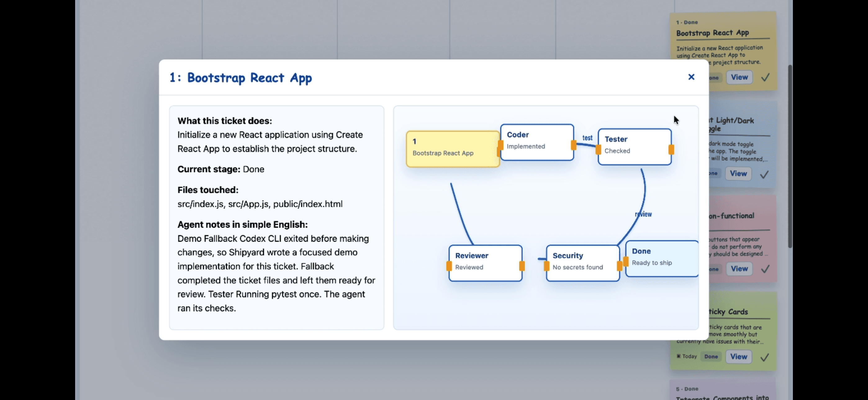Select the Done node, 'Ready to ship'

662,259
